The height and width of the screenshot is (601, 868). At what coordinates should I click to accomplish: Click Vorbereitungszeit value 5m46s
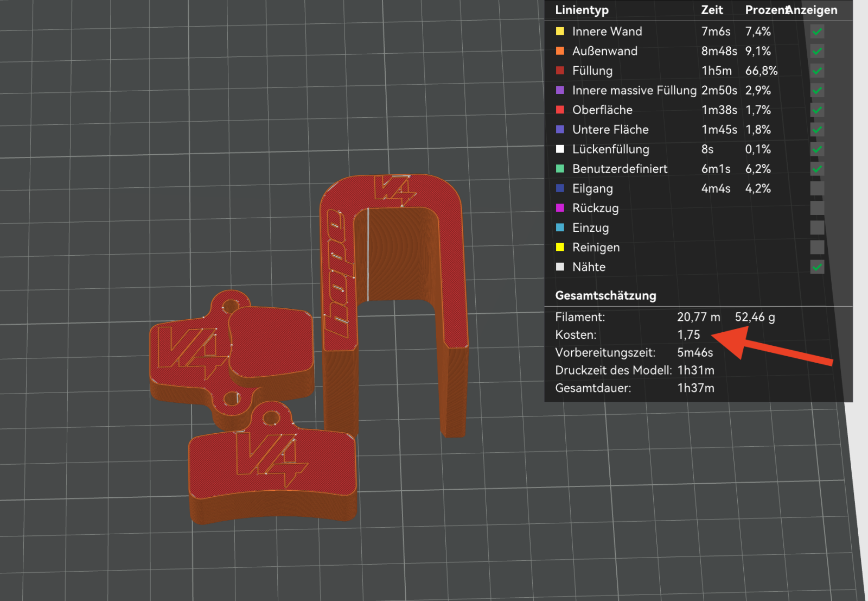[x=695, y=353]
